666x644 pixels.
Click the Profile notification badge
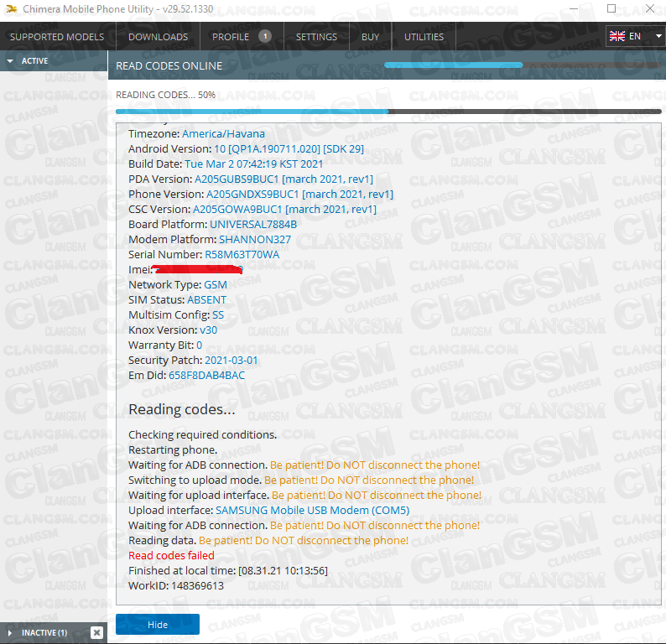pyautogui.click(x=265, y=37)
